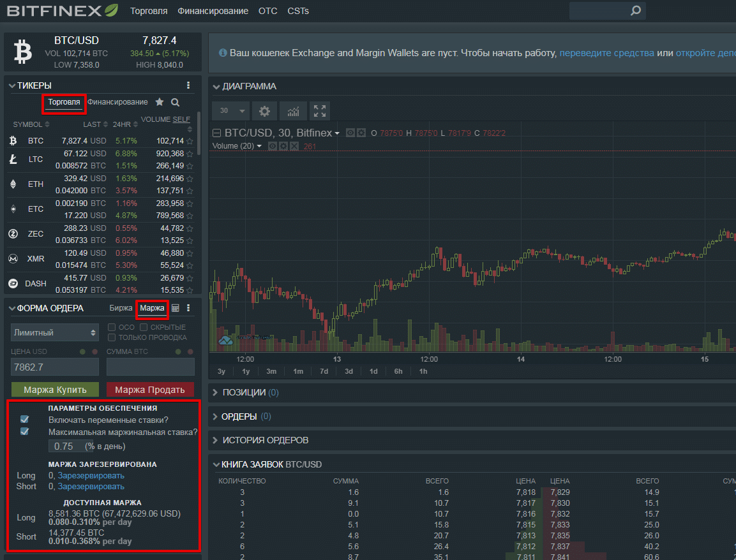Favorite the BTC ticker star
736x560 pixels.
coord(190,141)
